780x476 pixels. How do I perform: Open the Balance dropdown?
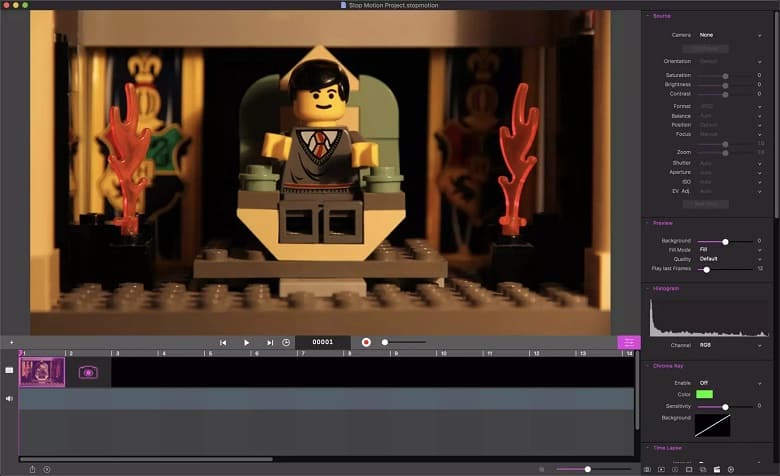[x=730, y=116]
